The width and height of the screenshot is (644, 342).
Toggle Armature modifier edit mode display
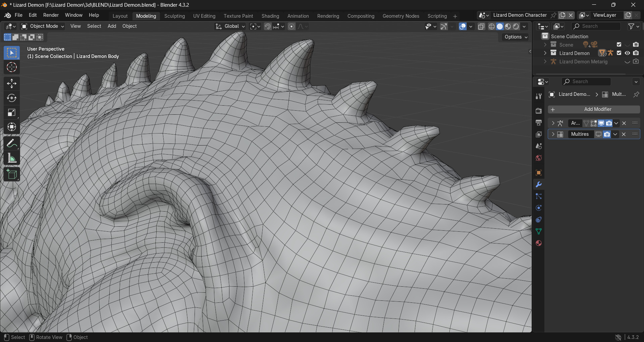click(594, 123)
